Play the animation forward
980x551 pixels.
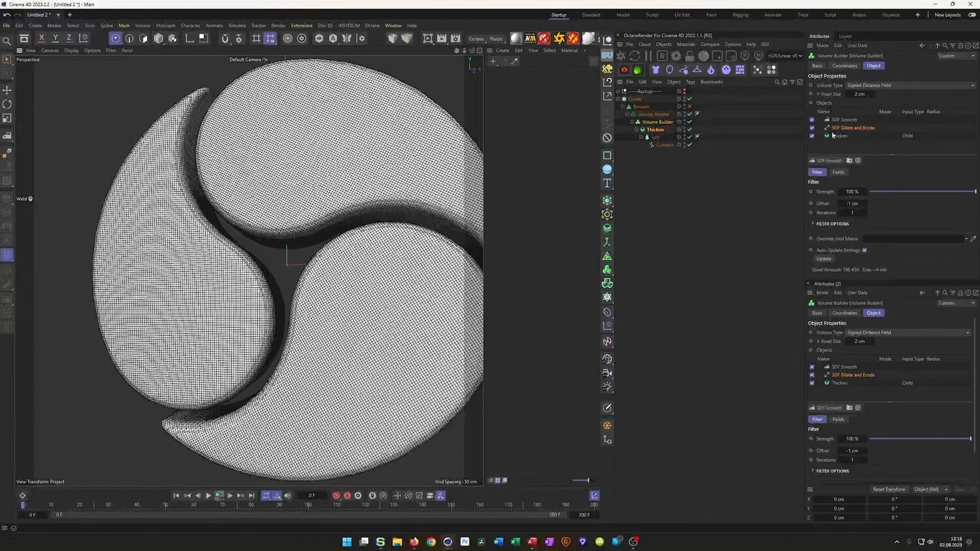click(x=208, y=496)
